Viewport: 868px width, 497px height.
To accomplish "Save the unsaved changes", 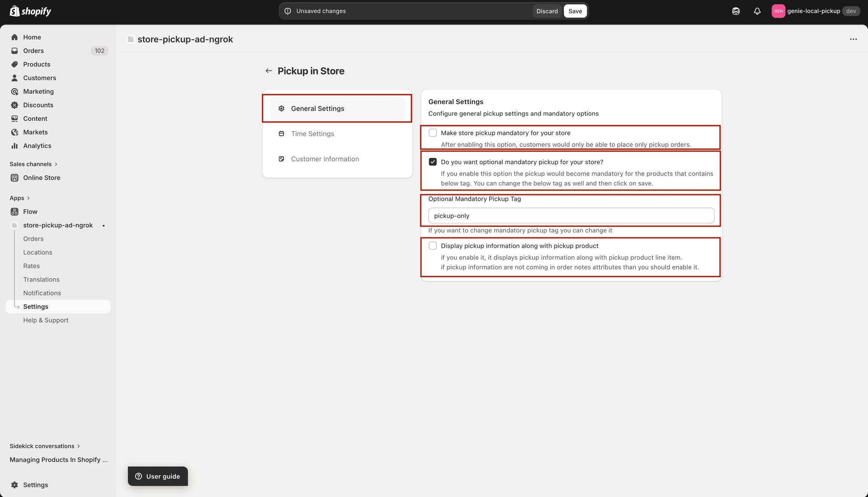I will click(x=575, y=11).
